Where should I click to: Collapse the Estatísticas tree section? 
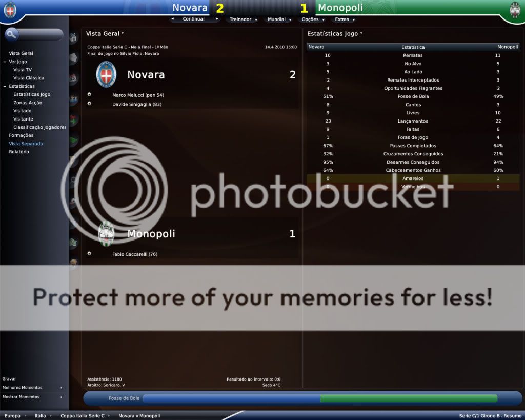coord(5,86)
